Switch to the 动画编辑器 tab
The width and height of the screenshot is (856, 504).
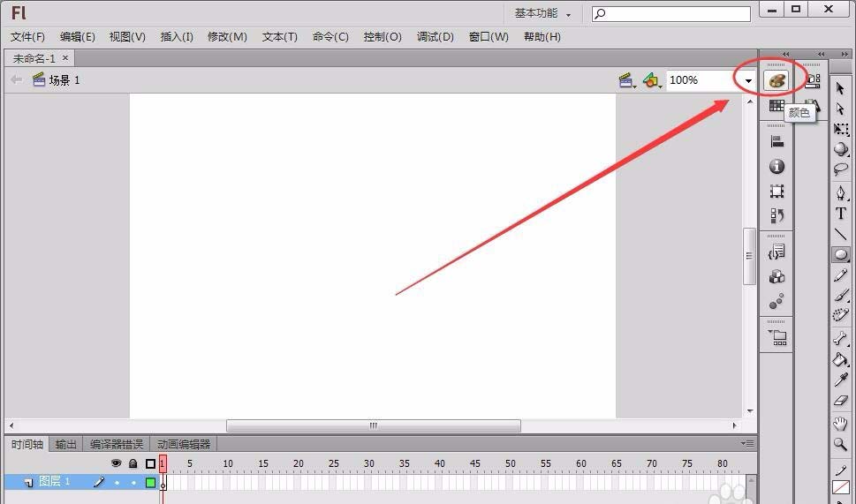coord(184,445)
